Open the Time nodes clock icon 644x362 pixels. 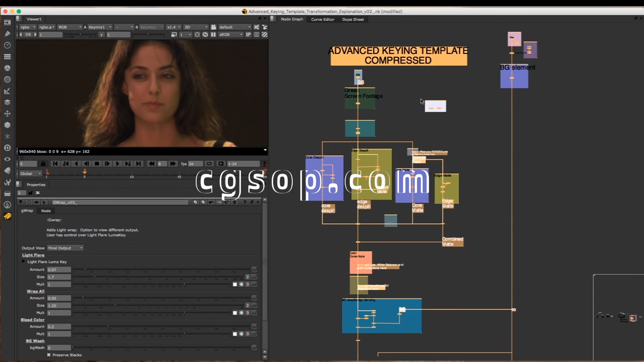click(x=7, y=45)
